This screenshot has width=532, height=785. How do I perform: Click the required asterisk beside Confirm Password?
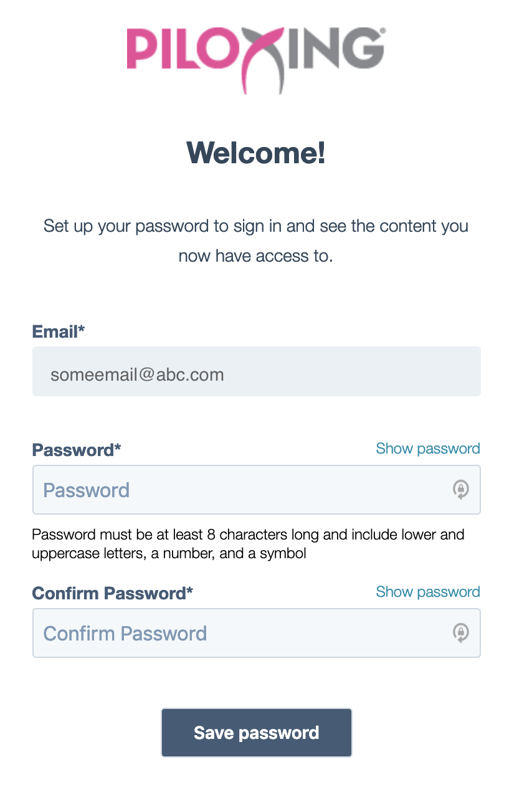pyautogui.click(x=190, y=592)
